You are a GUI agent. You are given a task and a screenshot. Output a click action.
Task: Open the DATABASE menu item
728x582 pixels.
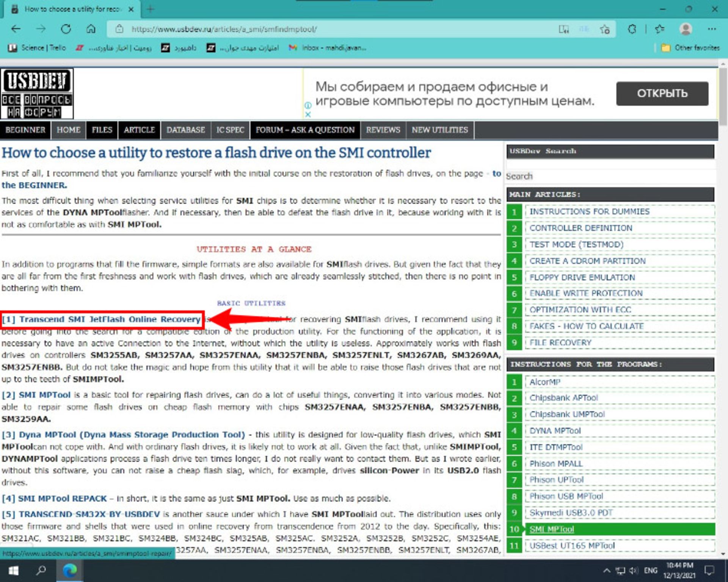pos(185,130)
